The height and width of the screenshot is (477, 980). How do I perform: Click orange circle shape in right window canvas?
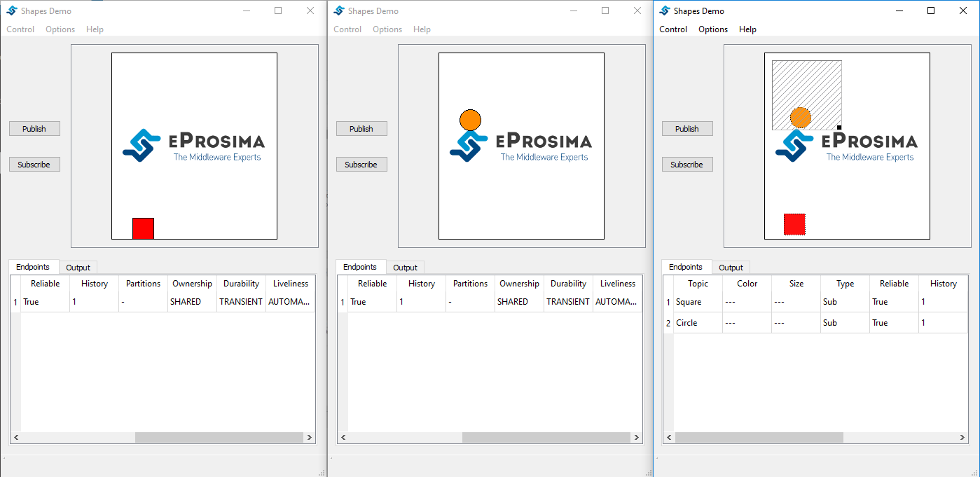click(801, 118)
